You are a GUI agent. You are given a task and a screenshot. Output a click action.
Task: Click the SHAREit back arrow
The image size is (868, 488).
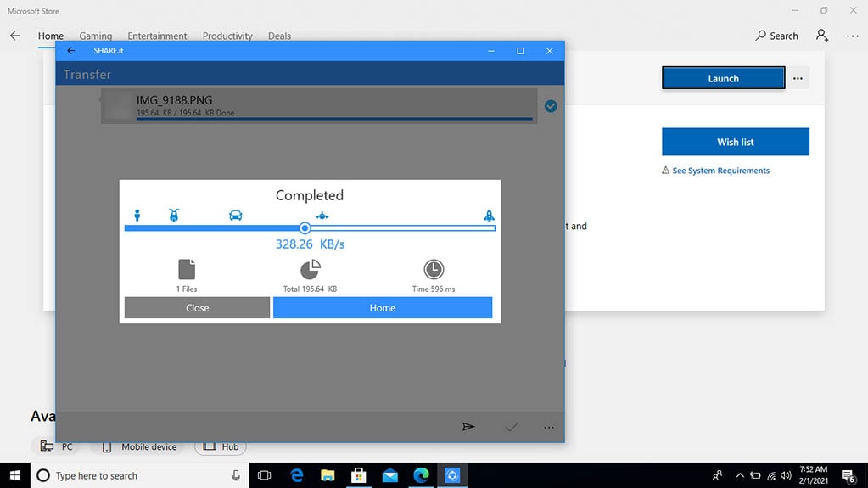[x=71, y=50]
